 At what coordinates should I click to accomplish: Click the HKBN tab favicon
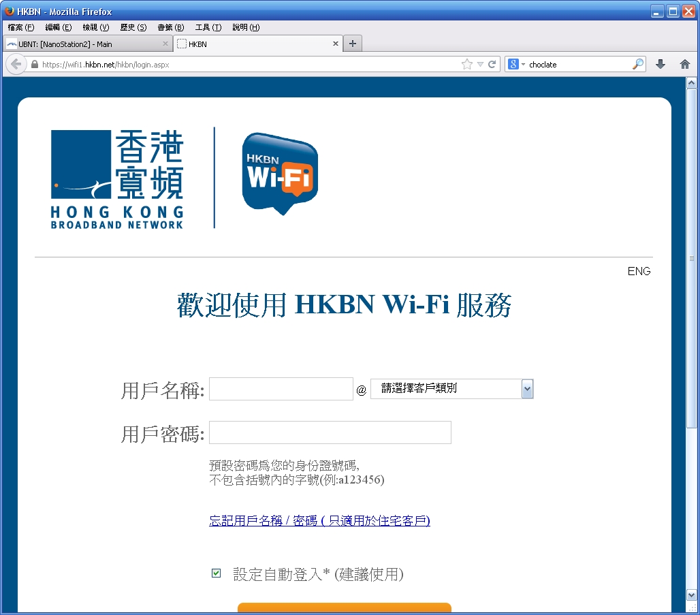click(182, 44)
